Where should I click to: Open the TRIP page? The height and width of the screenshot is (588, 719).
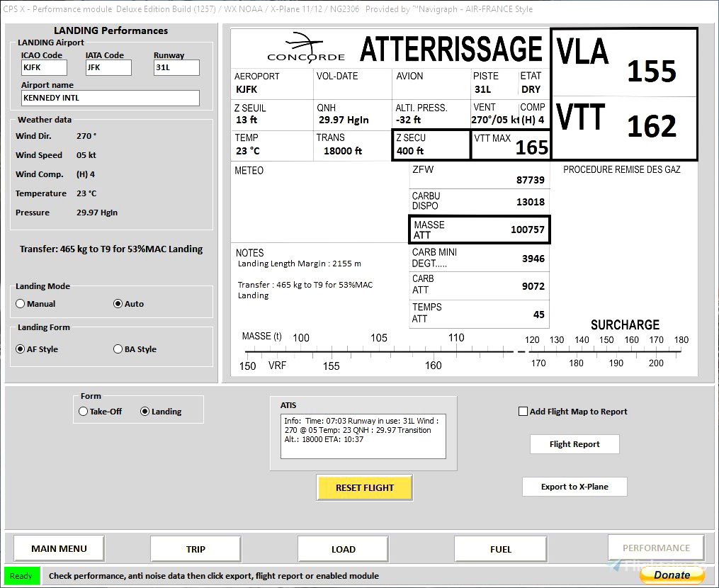click(196, 549)
